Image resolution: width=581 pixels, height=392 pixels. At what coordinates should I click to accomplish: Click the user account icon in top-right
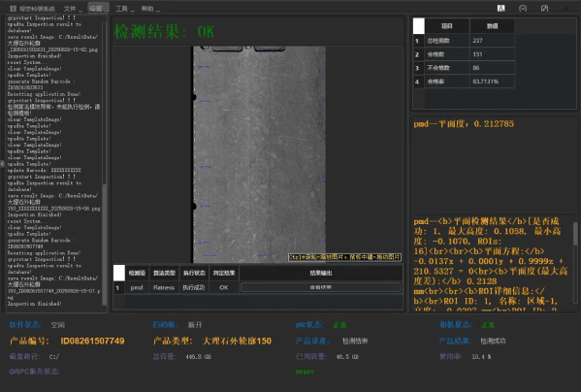pos(500,8)
